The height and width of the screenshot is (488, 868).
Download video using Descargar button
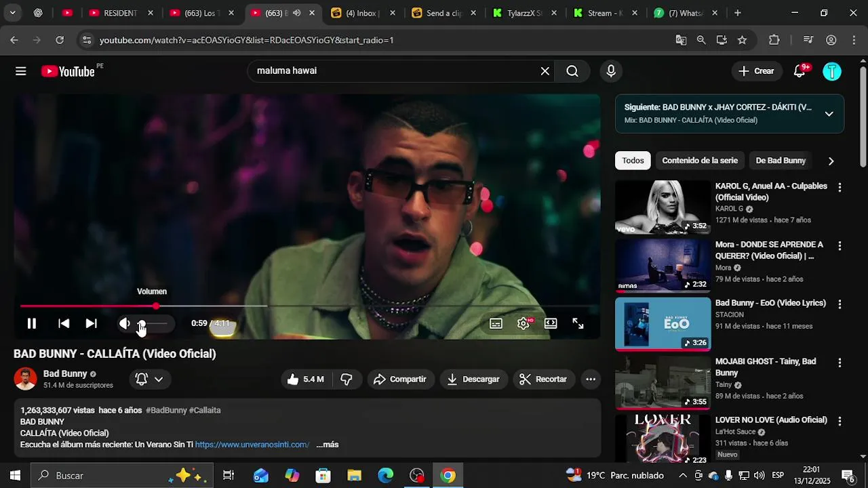tap(473, 380)
